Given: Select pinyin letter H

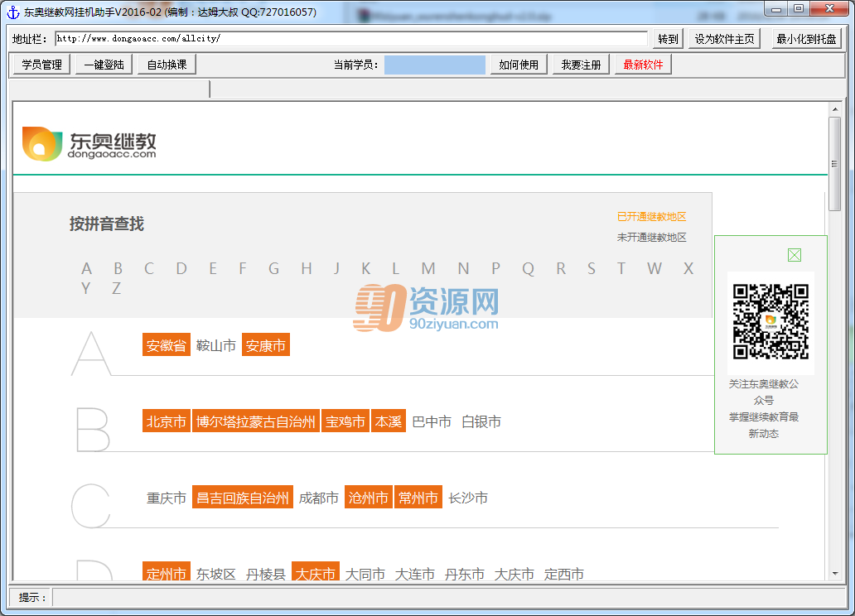Looking at the screenshot, I should 307,268.
